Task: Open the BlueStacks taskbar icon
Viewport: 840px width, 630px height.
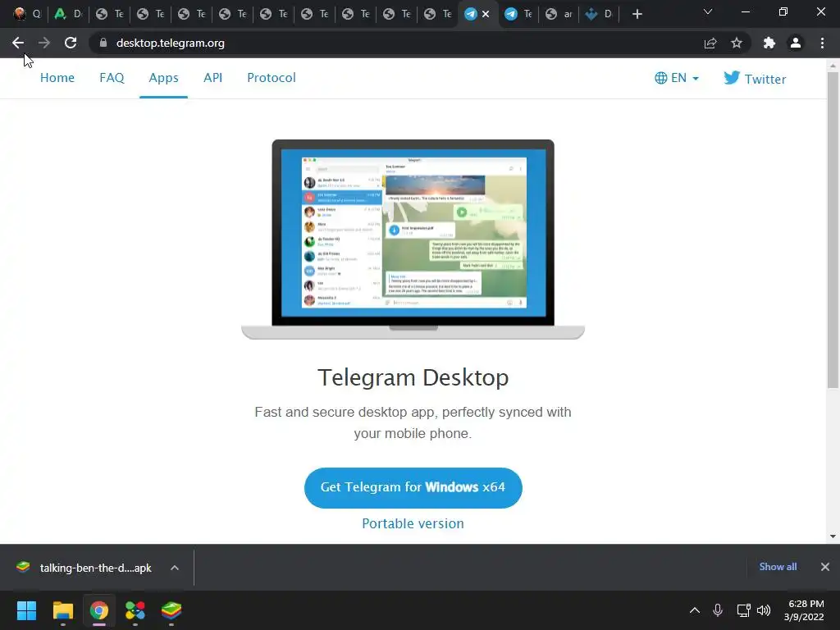Action: pyautogui.click(x=171, y=610)
